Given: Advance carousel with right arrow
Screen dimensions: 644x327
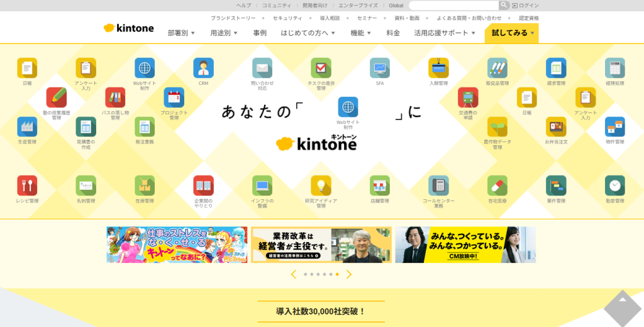Looking at the screenshot, I should click(349, 274).
